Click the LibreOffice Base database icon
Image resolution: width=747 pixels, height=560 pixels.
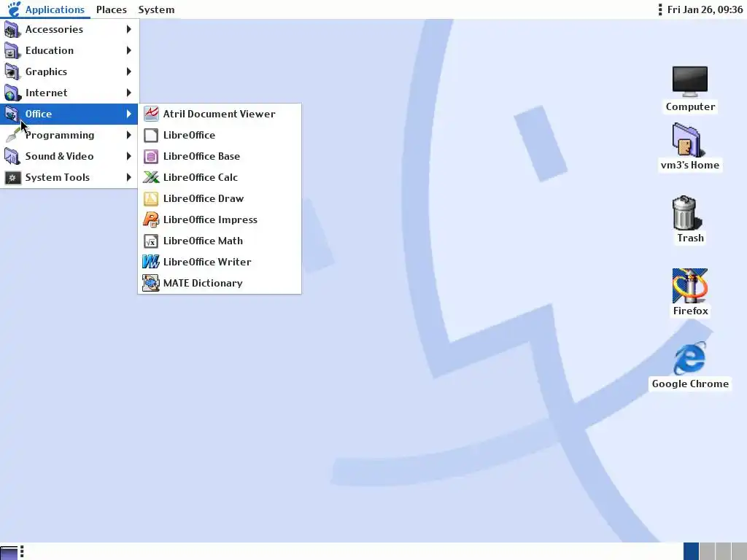tap(151, 156)
